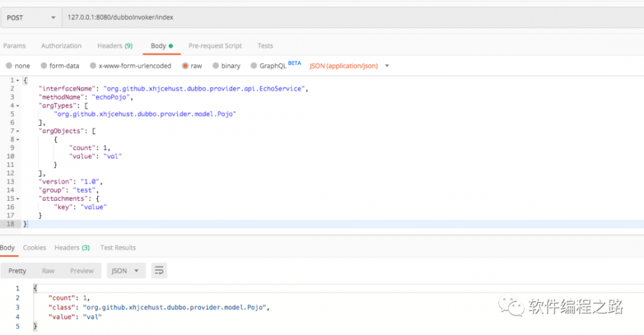The height and width of the screenshot is (335, 644).
Task: Toggle the response line wrap icon
Action: pos(159,271)
